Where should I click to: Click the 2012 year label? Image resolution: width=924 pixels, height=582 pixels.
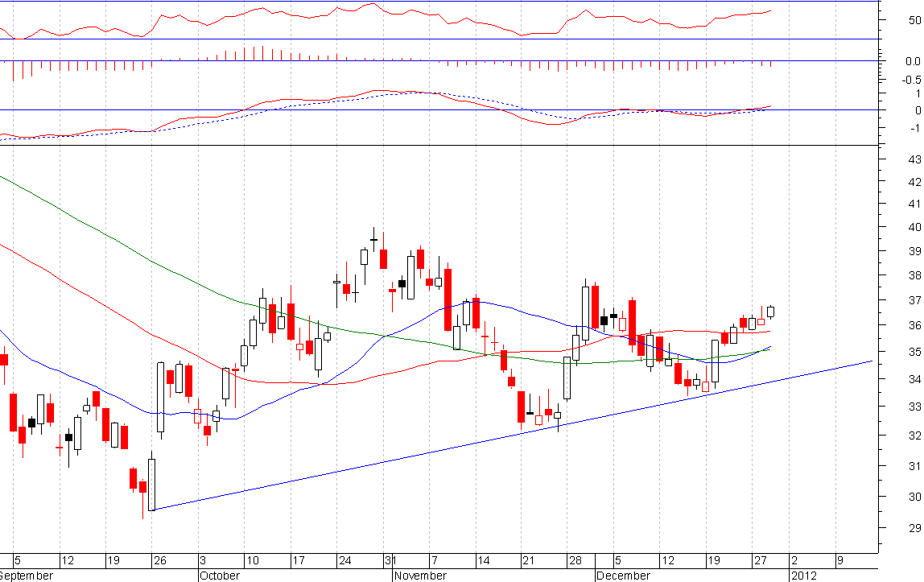point(804,576)
